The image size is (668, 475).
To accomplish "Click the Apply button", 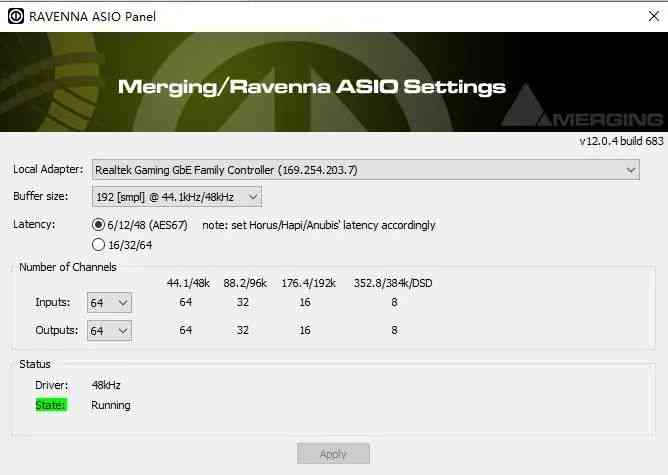I will [333, 454].
